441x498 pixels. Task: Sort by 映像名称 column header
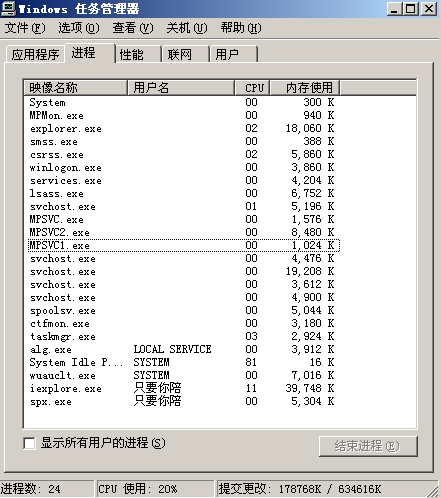point(76,88)
